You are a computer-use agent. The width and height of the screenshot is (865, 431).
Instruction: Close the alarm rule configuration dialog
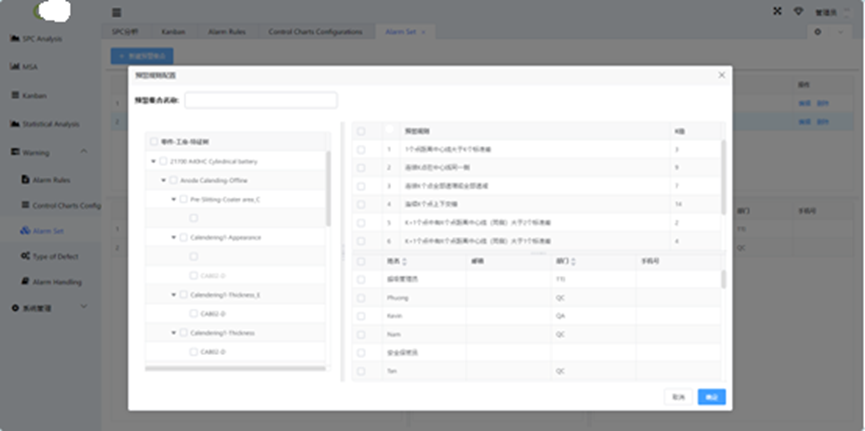tap(722, 75)
